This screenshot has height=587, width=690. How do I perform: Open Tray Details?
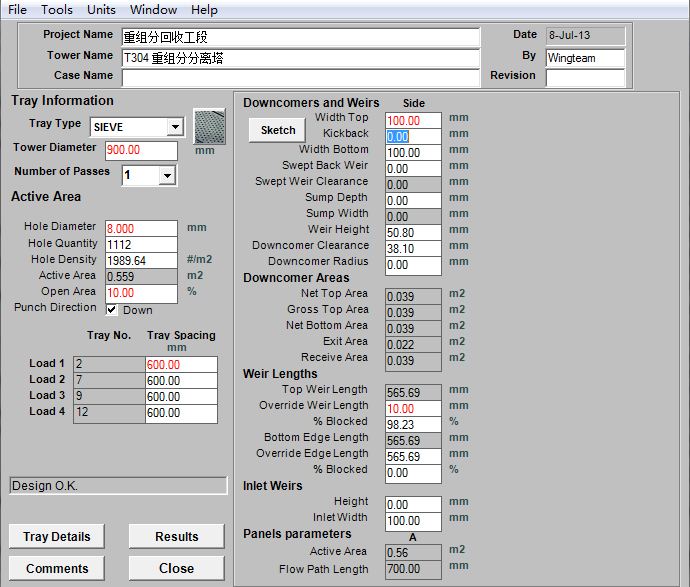pyautogui.click(x=57, y=536)
